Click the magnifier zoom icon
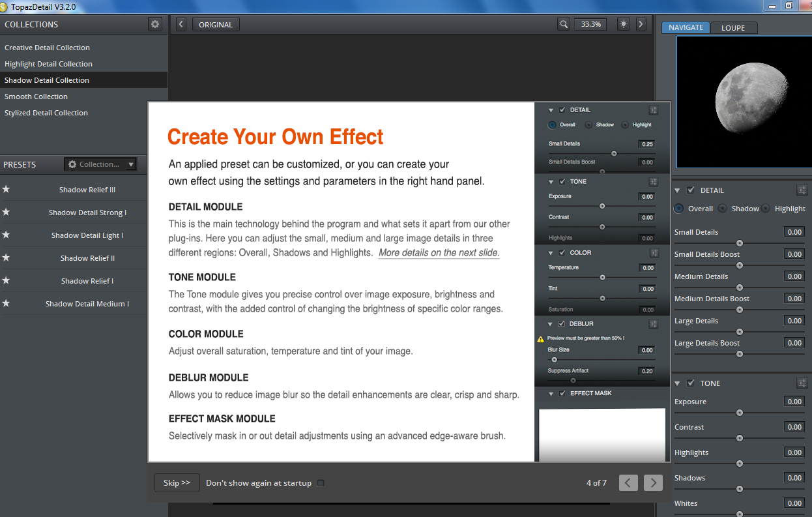 pyautogui.click(x=564, y=24)
